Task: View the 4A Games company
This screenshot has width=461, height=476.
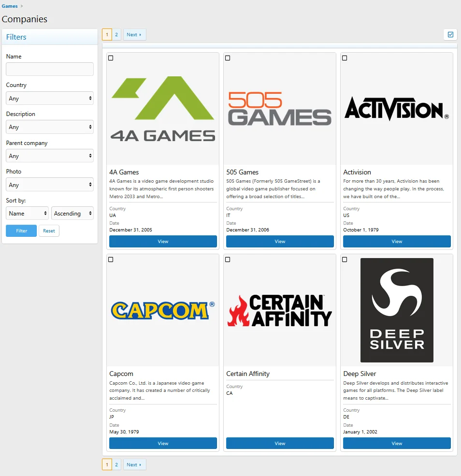Action: 163,241
